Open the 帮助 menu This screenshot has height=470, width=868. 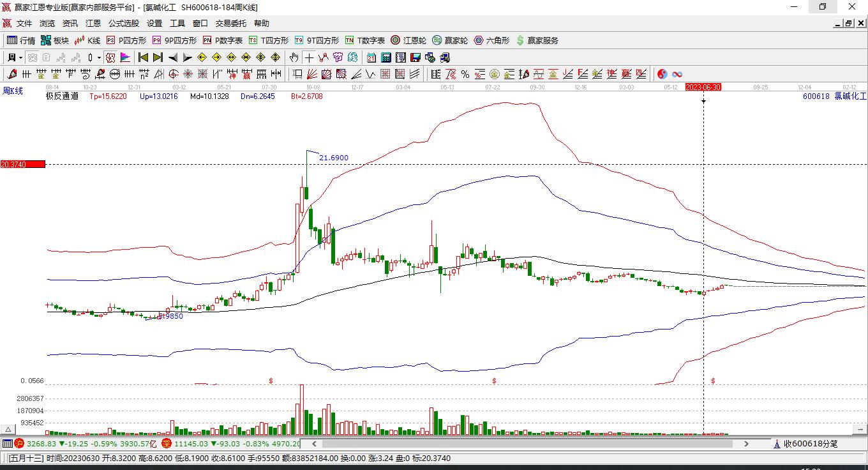pyautogui.click(x=262, y=24)
